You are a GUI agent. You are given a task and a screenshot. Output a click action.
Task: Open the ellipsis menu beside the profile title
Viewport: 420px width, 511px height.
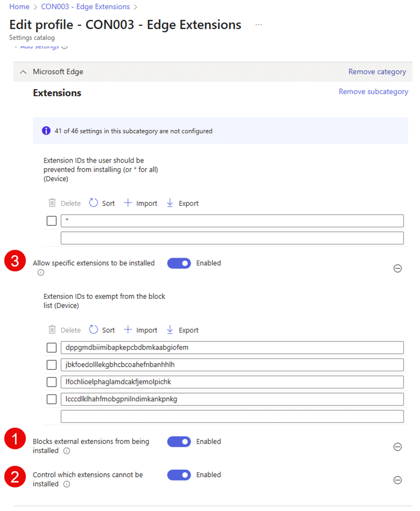[x=259, y=25]
